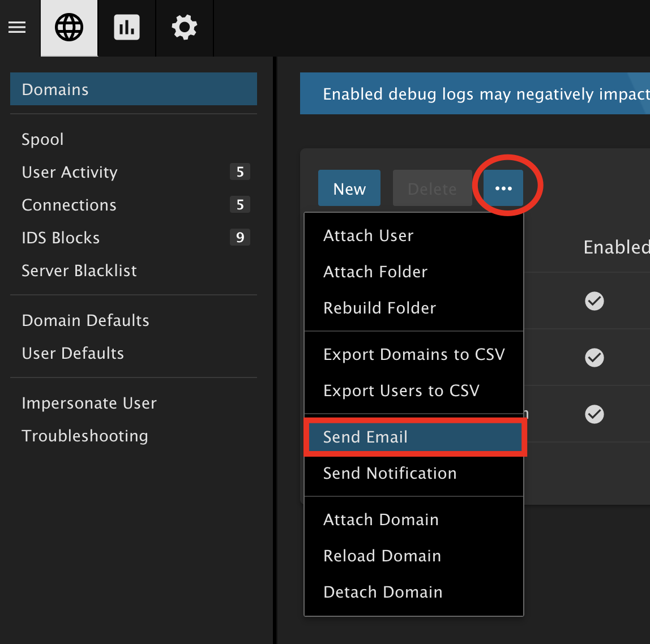This screenshot has height=644, width=650.
Task: Open the gear Settings icon
Action: [x=185, y=28]
